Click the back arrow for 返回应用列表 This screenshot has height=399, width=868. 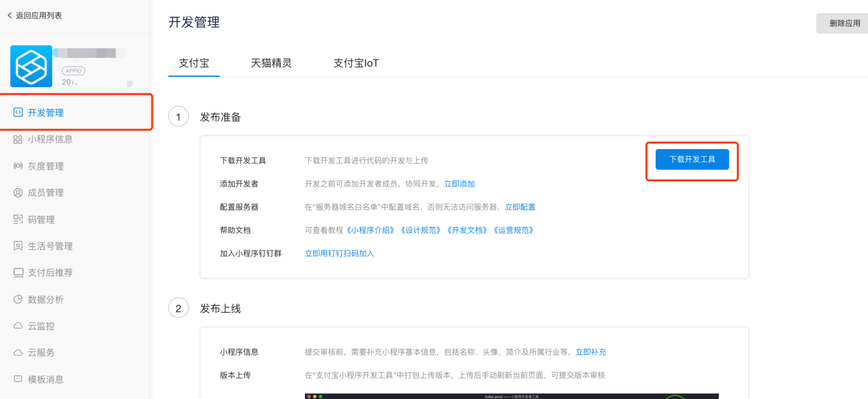tap(10, 15)
